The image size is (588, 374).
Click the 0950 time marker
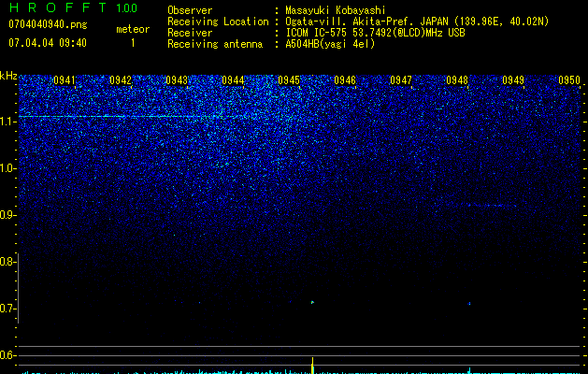point(569,80)
